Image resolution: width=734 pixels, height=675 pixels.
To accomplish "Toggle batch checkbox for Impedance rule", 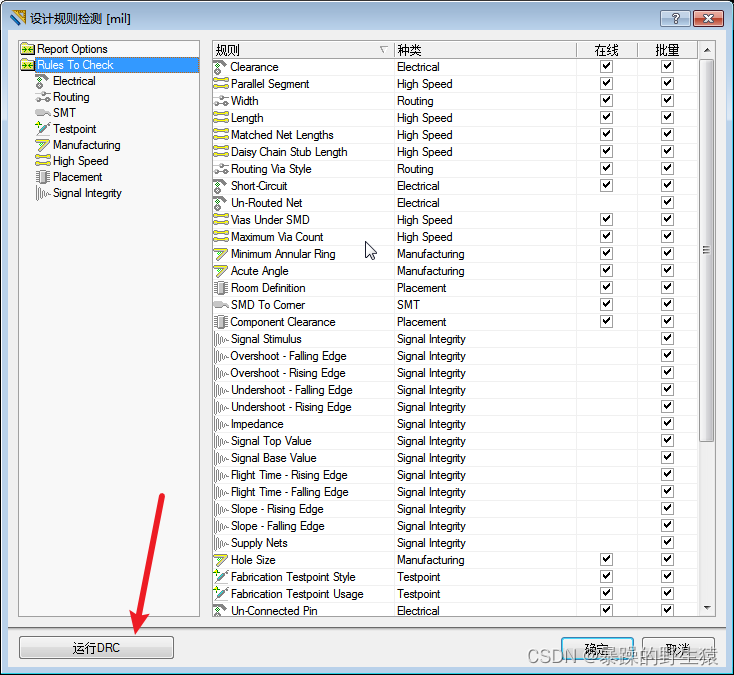I will click(667, 424).
